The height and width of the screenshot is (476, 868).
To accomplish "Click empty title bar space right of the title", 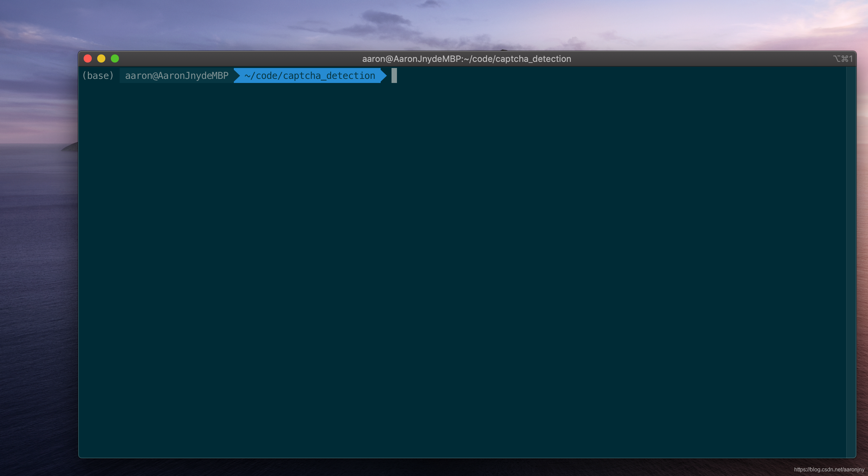I will [697, 59].
